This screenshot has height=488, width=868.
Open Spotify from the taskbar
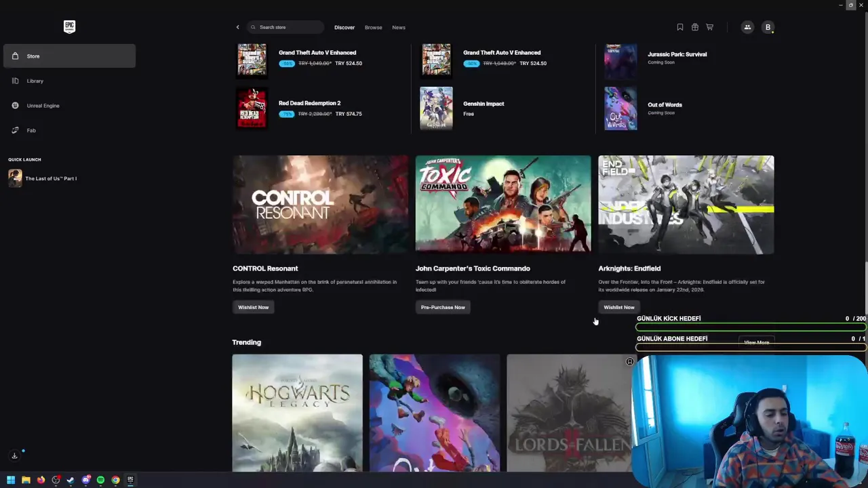100,480
